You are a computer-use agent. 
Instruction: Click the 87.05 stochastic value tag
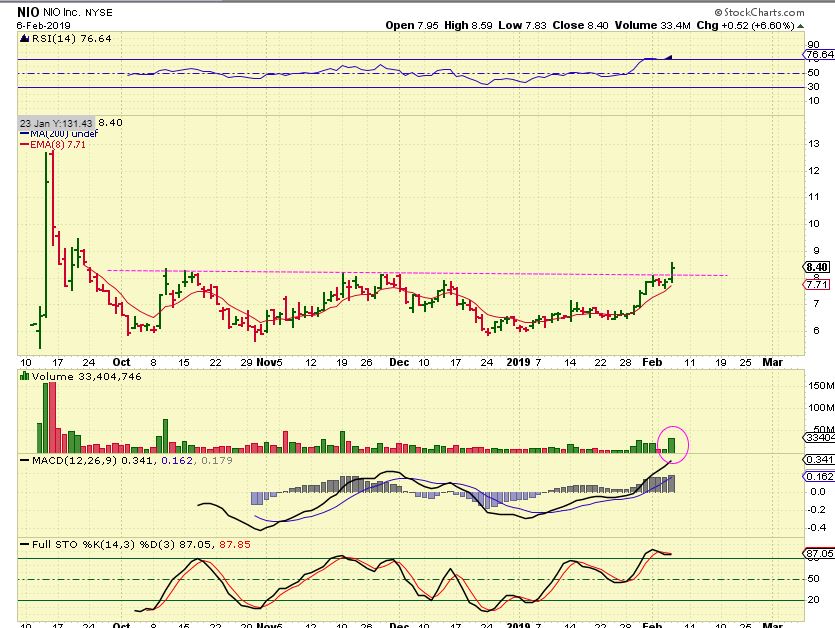click(819, 553)
